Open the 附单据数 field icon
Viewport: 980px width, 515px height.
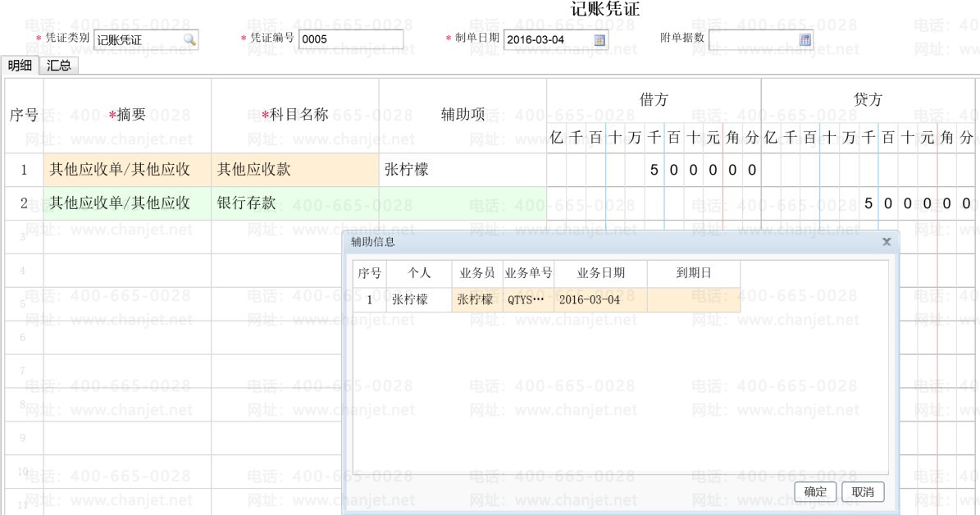pyautogui.click(x=805, y=40)
